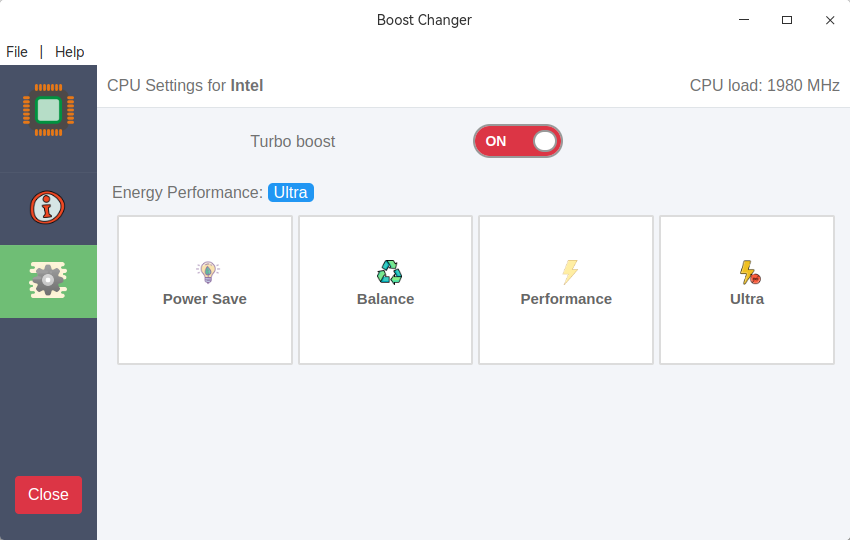Maximize the Boost Changer window
The width and height of the screenshot is (850, 540).
tap(787, 20)
